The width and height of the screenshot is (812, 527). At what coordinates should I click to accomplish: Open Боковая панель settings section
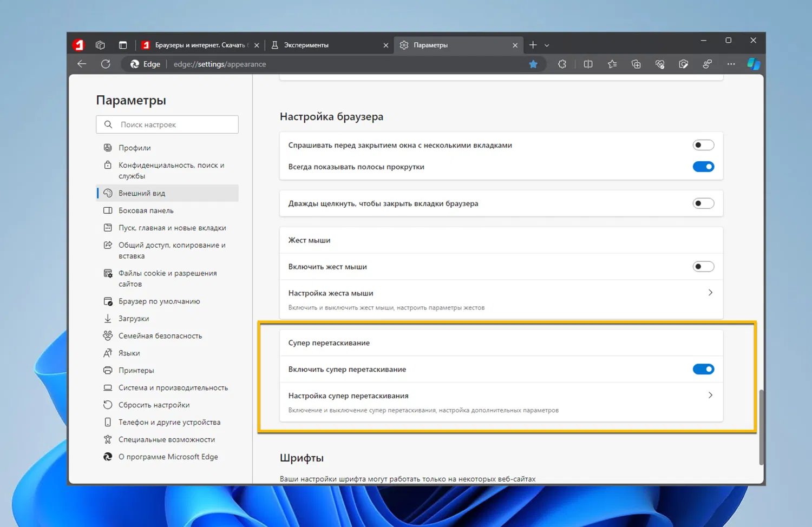click(x=167, y=210)
